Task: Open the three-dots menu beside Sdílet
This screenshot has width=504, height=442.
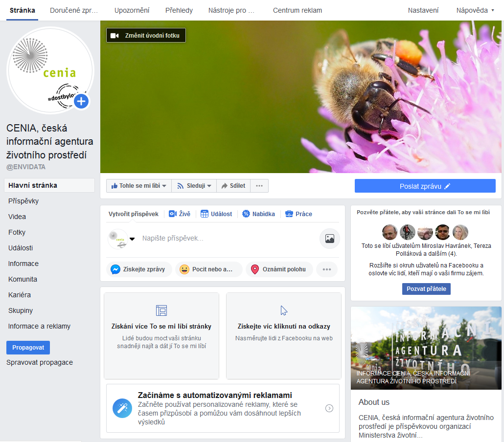Action: point(259,186)
